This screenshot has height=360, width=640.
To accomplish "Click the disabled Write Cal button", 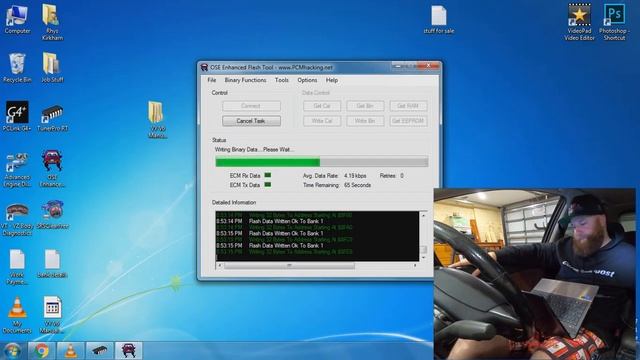I will [322, 121].
